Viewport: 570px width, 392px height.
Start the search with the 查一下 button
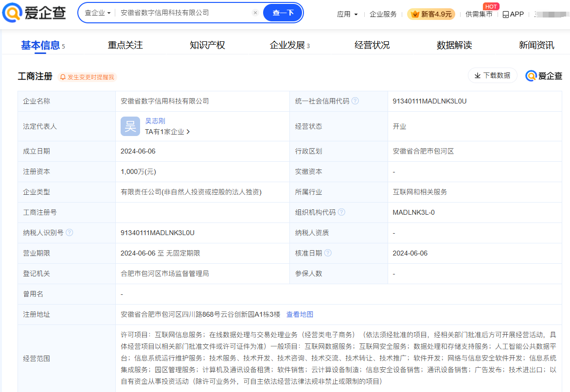(x=283, y=13)
